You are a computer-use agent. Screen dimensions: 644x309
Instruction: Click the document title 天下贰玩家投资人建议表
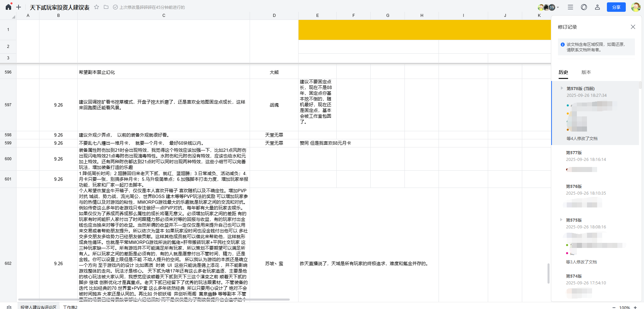point(60,7)
